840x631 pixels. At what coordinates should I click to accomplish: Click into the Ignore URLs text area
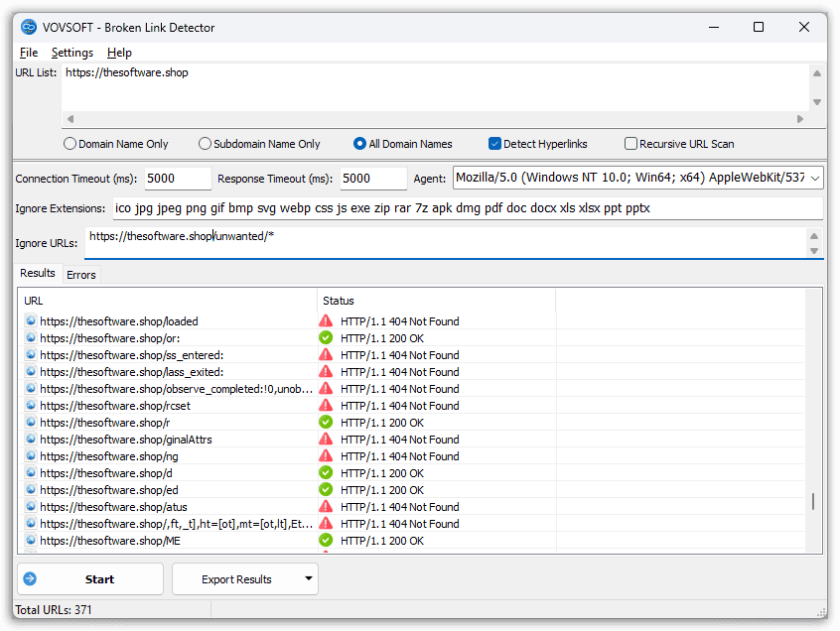point(446,242)
